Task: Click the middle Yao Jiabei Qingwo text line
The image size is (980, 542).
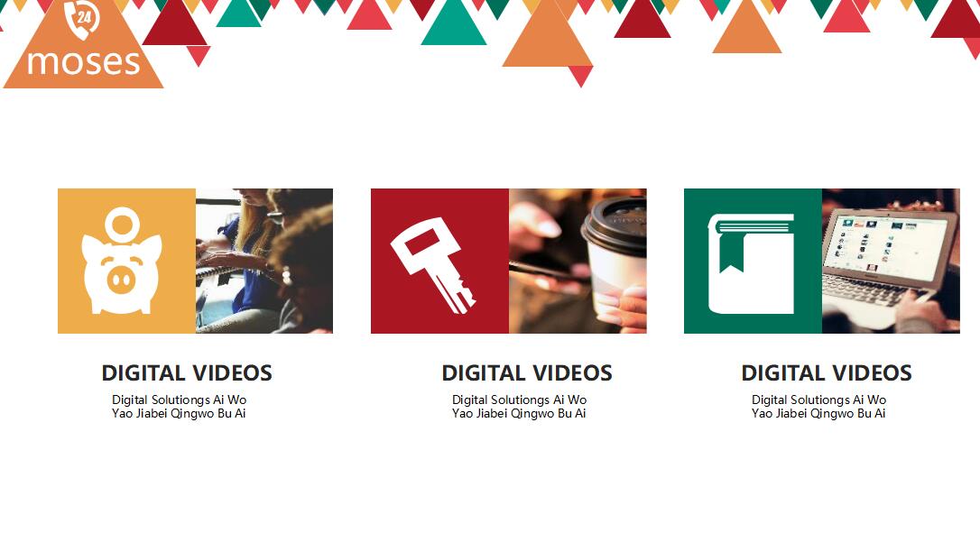Action: 519,413
